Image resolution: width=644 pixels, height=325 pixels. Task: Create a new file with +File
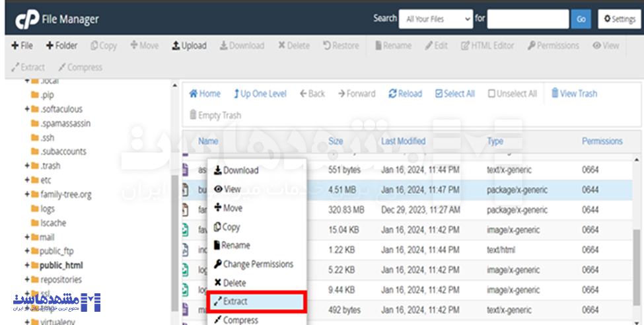click(x=22, y=46)
